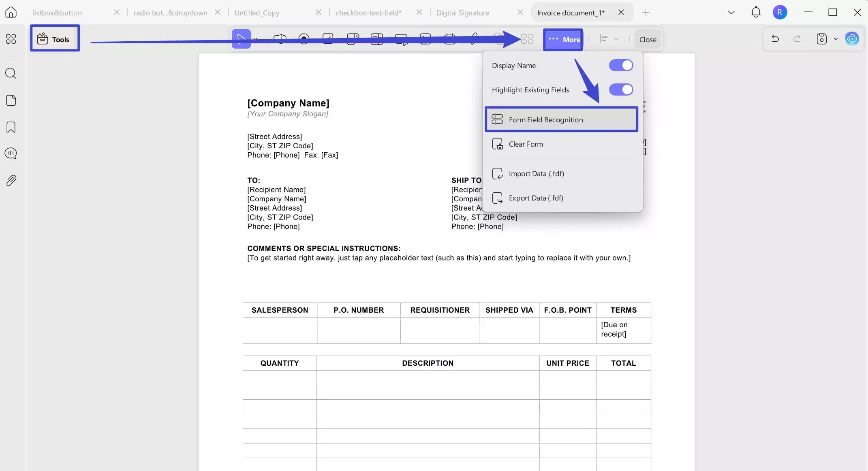Choose Export Data (.fdf)

[x=561, y=198]
